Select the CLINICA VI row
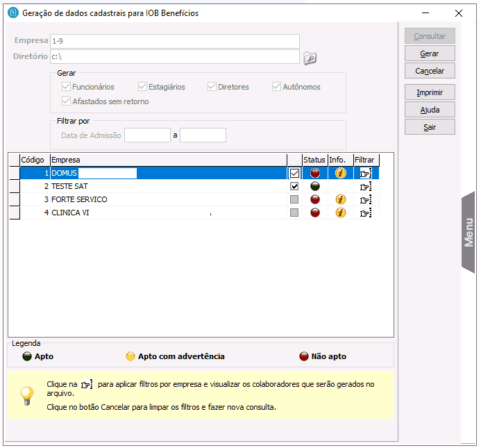This screenshot has width=481, height=448. pyautogui.click(x=139, y=213)
